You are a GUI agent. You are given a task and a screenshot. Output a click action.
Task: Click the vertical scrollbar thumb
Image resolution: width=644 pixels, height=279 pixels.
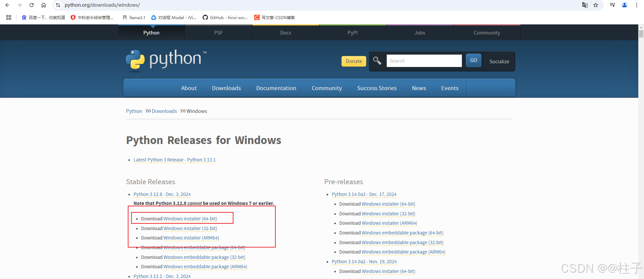641,34
